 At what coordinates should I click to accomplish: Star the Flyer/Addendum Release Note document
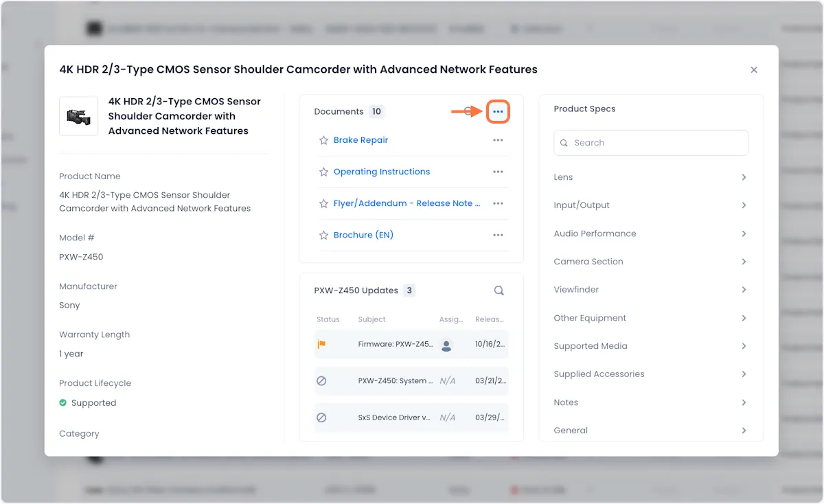[x=323, y=203]
